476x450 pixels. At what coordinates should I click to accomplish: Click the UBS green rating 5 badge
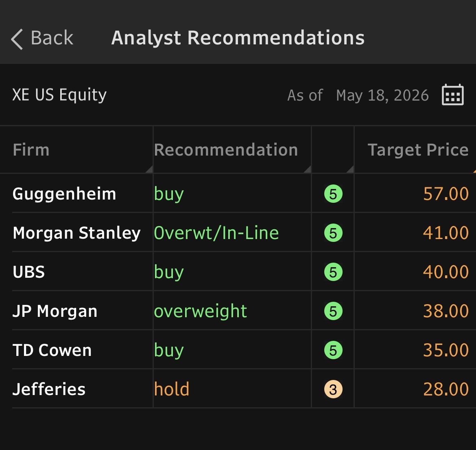pyautogui.click(x=333, y=272)
